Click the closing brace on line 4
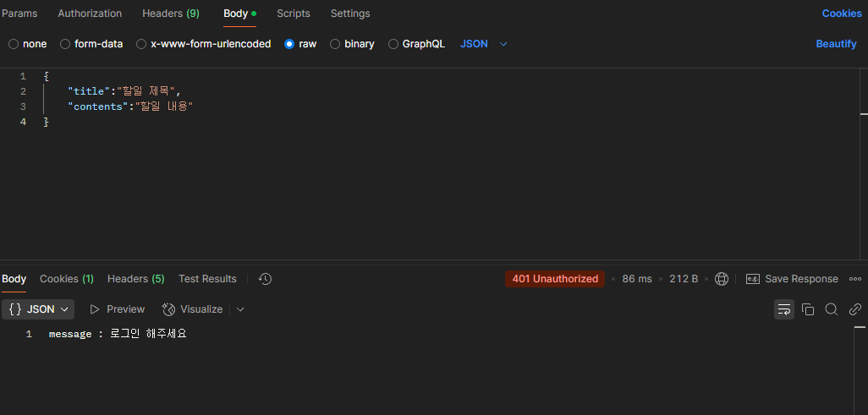This screenshot has width=868, height=415. (46, 122)
